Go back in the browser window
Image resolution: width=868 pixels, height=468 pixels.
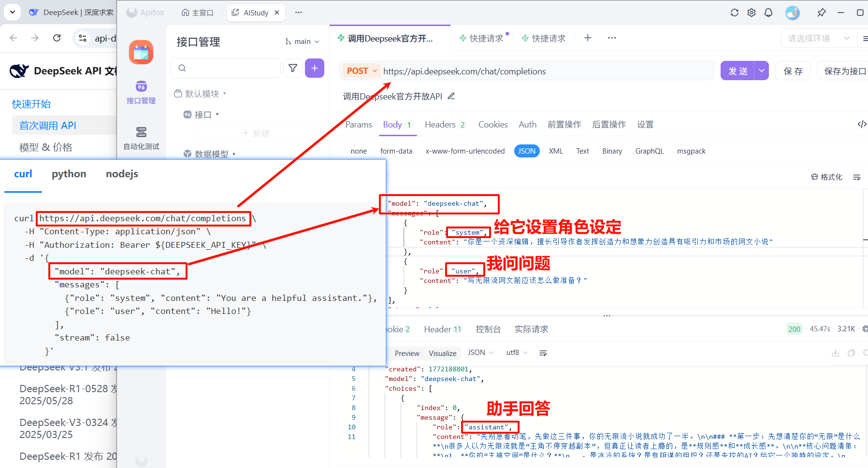(14, 38)
